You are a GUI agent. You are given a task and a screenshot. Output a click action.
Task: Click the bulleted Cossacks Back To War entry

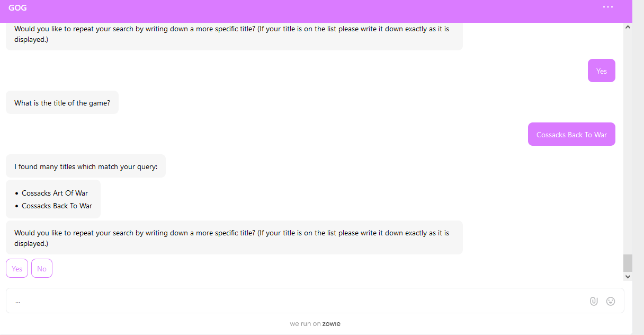[57, 206]
